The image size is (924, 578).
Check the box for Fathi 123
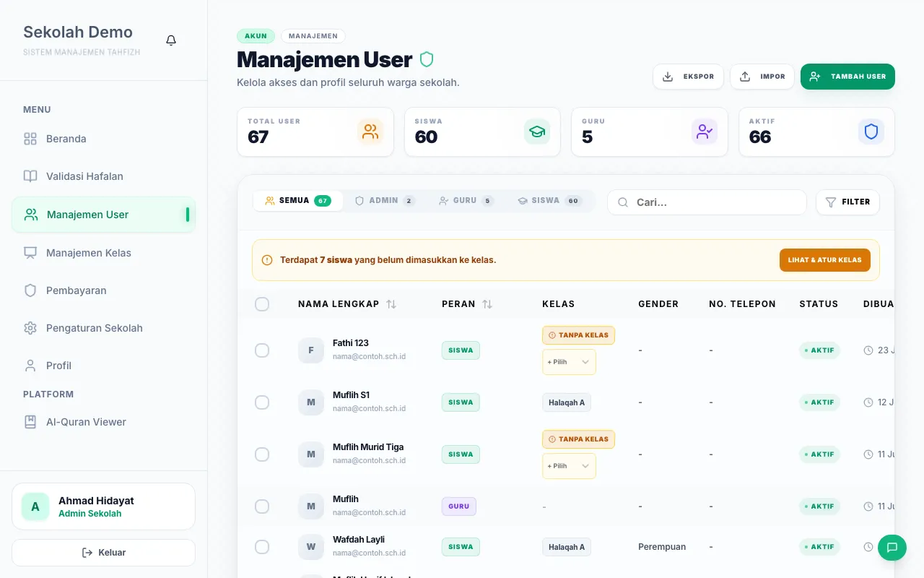(x=262, y=350)
